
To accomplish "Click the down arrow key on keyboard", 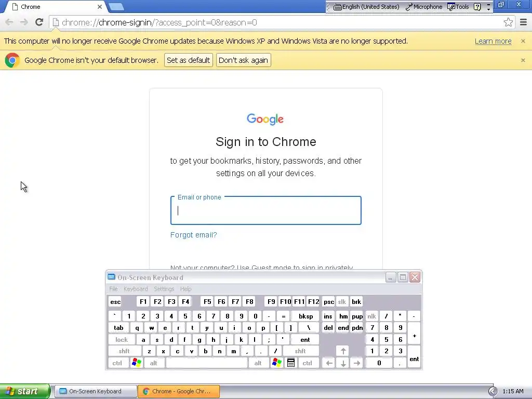I will pos(343,363).
